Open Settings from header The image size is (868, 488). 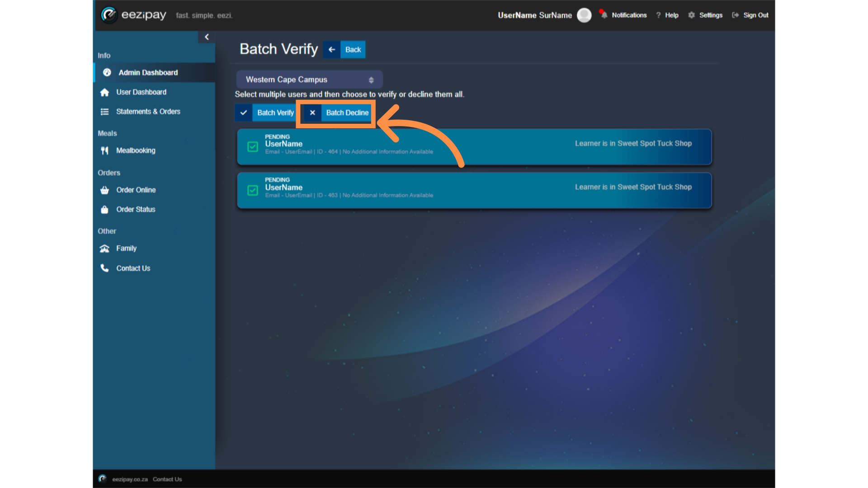click(x=711, y=15)
